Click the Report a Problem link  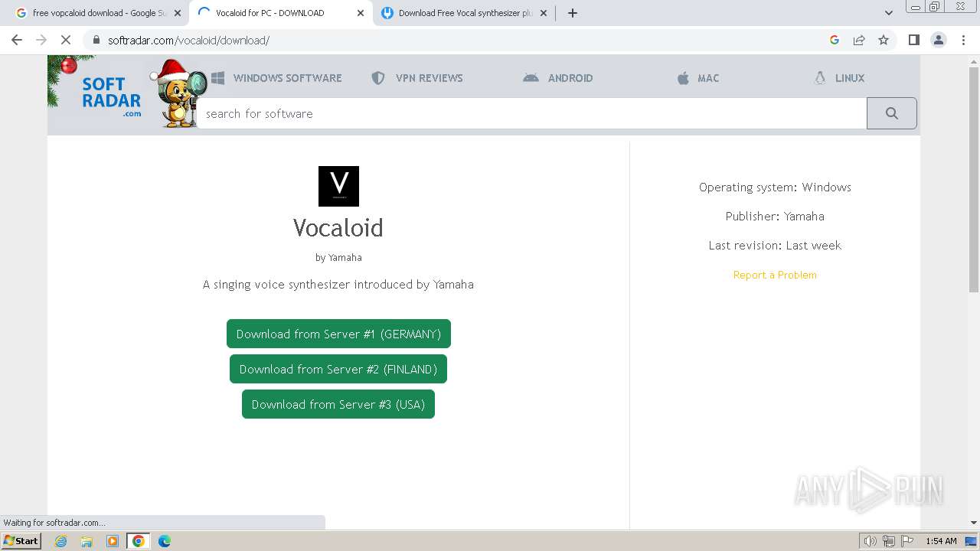775,275
